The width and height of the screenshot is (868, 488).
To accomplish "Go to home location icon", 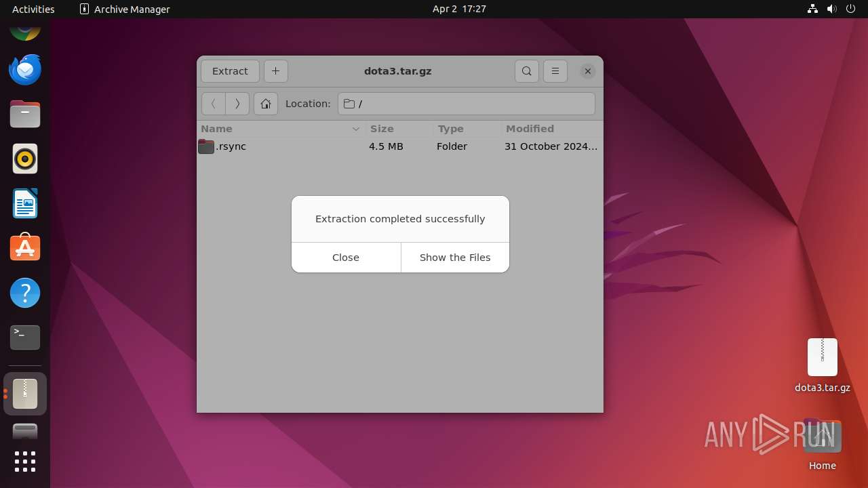I will point(266,104).
